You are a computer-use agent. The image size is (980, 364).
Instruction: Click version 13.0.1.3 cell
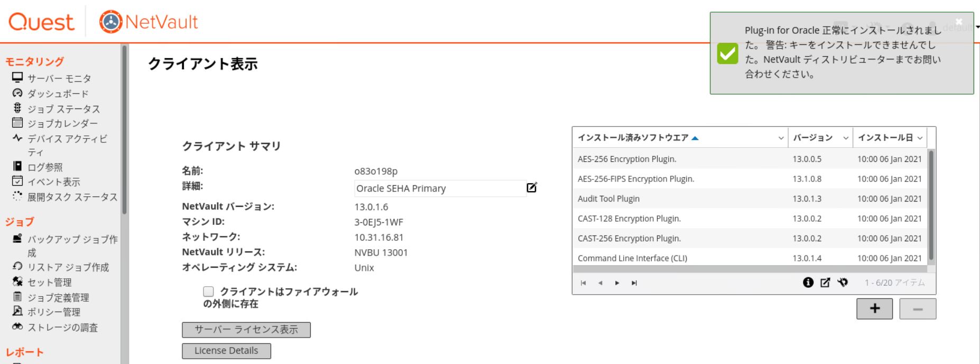[807, 198]
